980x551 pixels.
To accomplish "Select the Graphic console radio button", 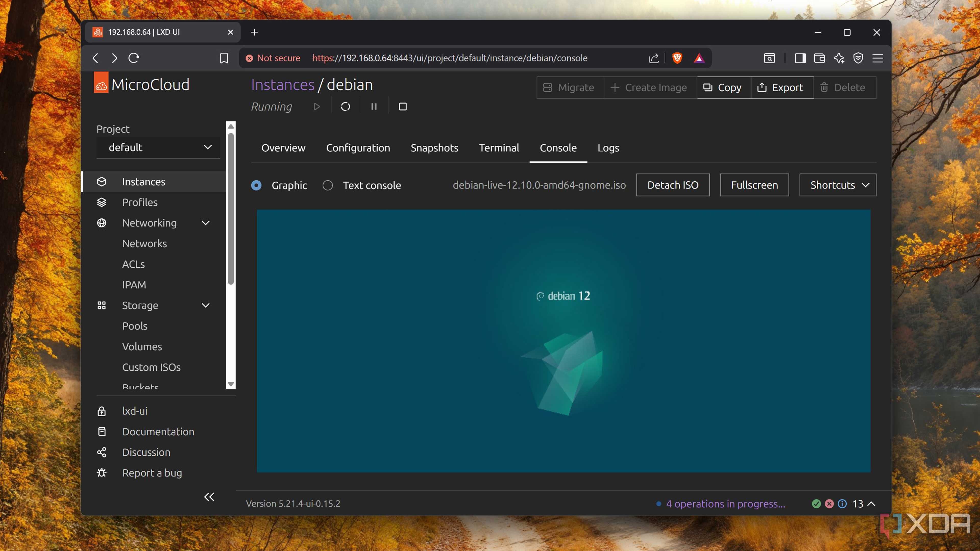I will tap(256, 185).
